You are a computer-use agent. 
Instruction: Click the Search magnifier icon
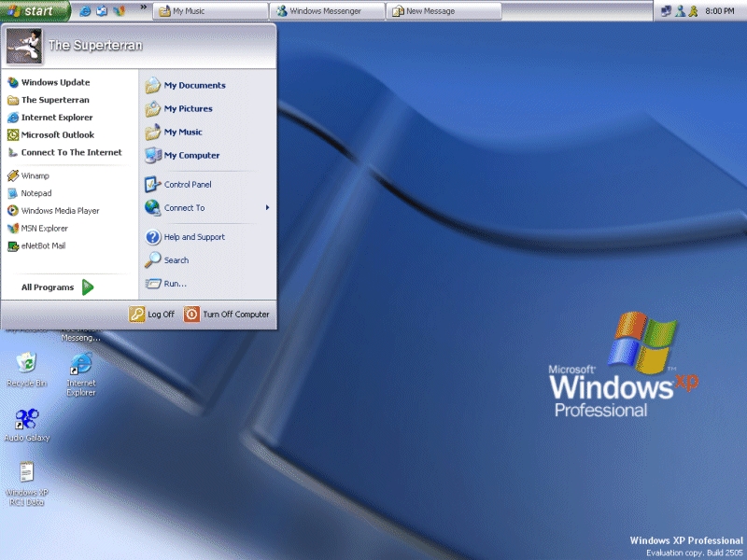click(x=153, y=260)
